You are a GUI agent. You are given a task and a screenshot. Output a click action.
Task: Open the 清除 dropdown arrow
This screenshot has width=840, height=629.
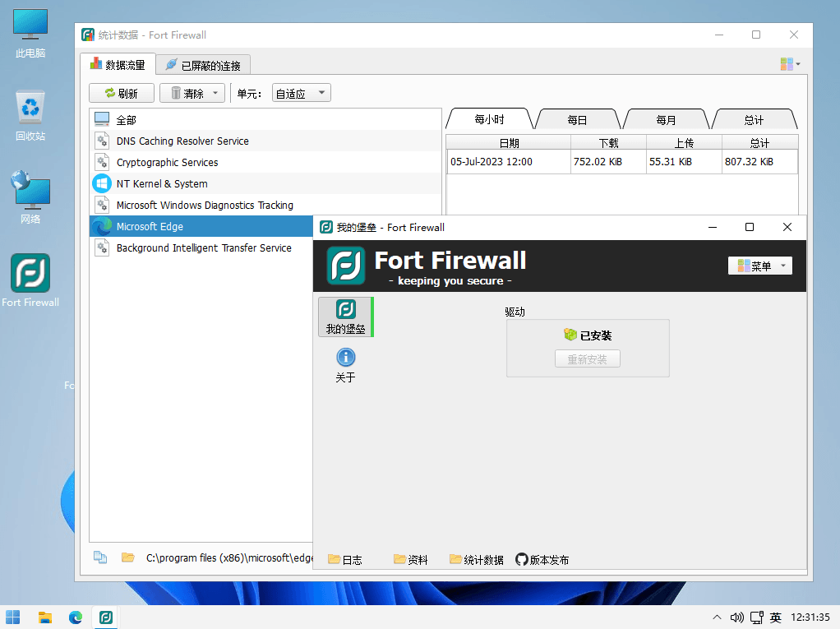[x=215, y=93]
